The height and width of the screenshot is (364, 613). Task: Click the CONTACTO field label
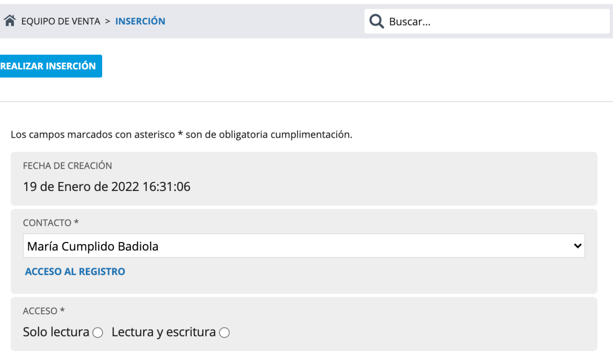47,223
